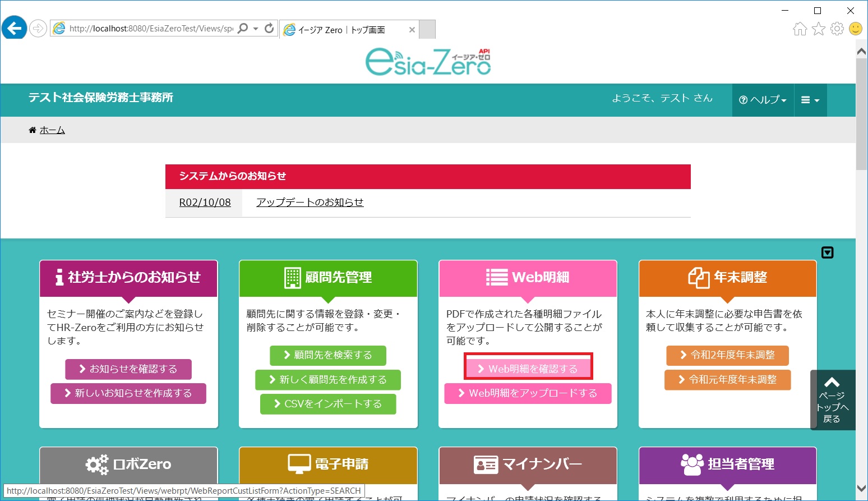The height and width of the screenshot is (501, 868).
Task: Open a new tab with the blank tab button
Action: point(427,30)
